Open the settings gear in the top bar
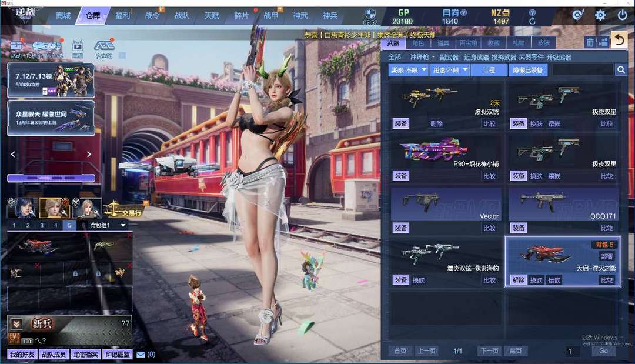This screenshot has height=364, width=635. pyautogui.click(x=600, y=15)
